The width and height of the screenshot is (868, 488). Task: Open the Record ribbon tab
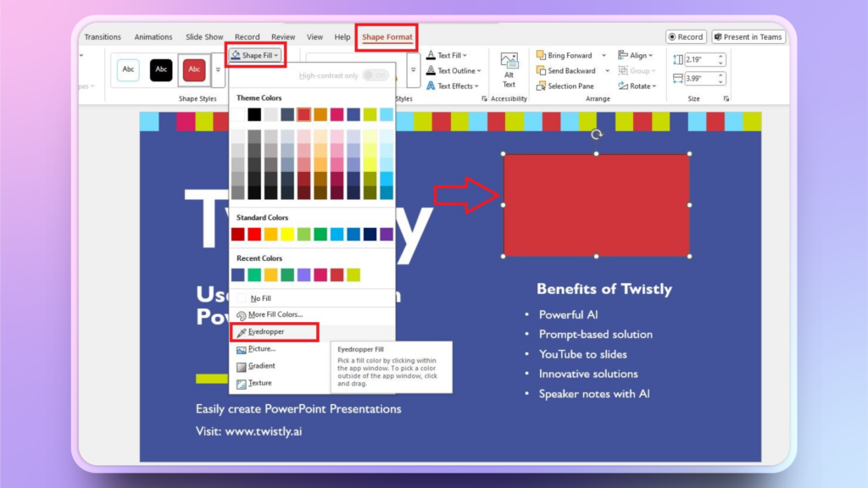247,37
